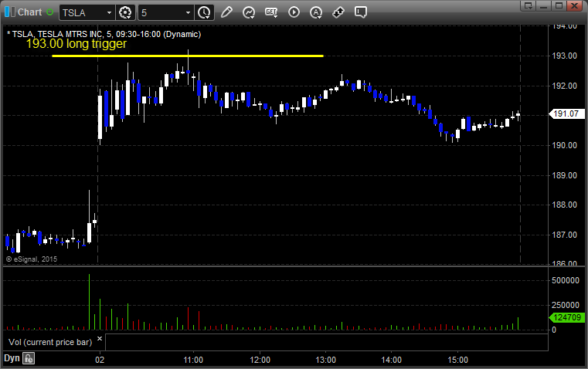This screenshot has width=588, height=369.
Task: Open the time template clock menu
Action: pos(205,12)
